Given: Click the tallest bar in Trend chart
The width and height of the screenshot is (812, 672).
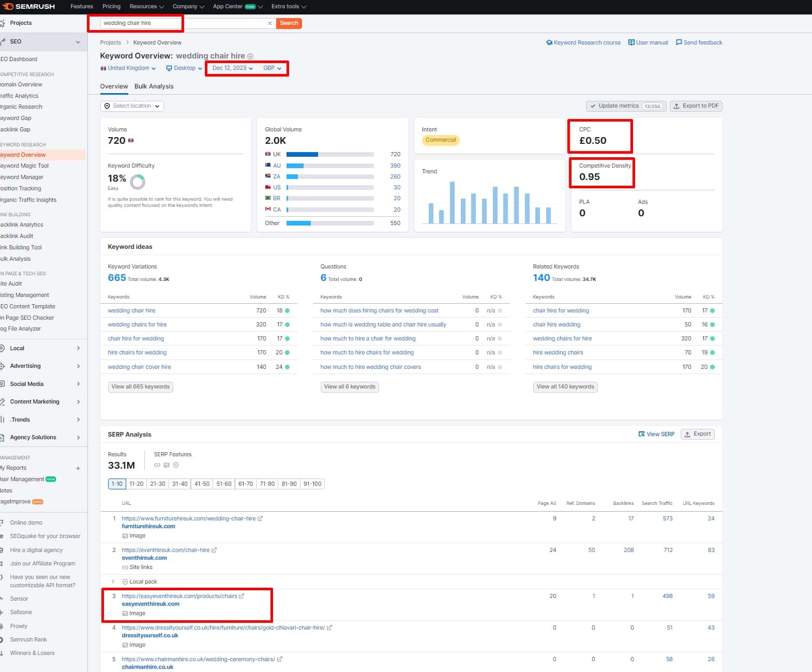Looking at the screenshot, I should click(x=452, y=202).
